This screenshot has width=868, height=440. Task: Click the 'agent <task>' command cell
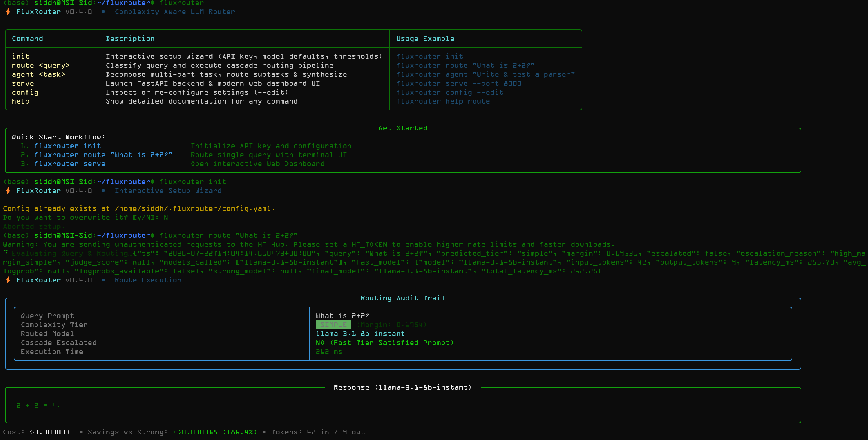pos(39,74)
